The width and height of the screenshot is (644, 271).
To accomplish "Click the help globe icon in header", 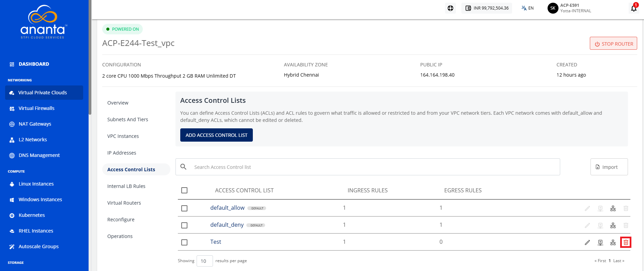I will (x=450, y=8).
